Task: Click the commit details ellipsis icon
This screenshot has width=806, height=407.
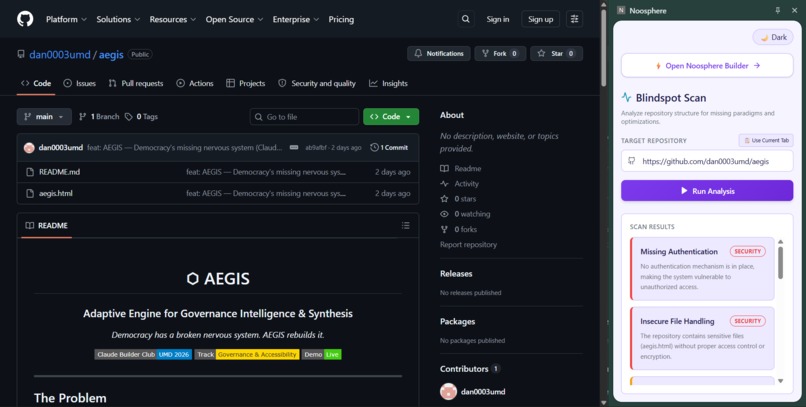Action: point(294,147)
